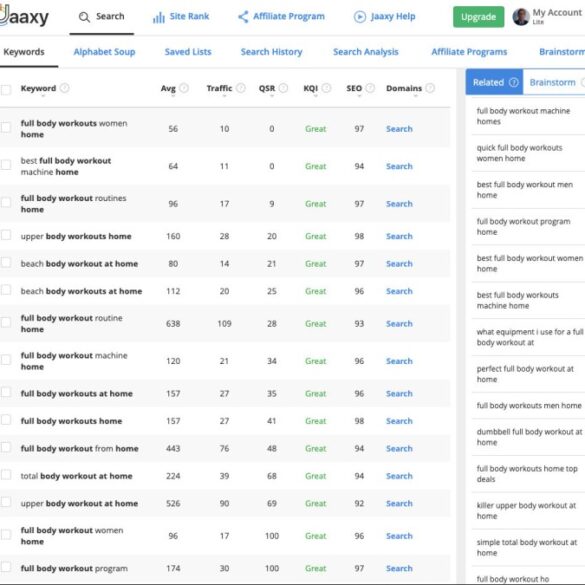Switch to the Saved Lists tab
Screen dimensions: 585x585
[188, 52]
